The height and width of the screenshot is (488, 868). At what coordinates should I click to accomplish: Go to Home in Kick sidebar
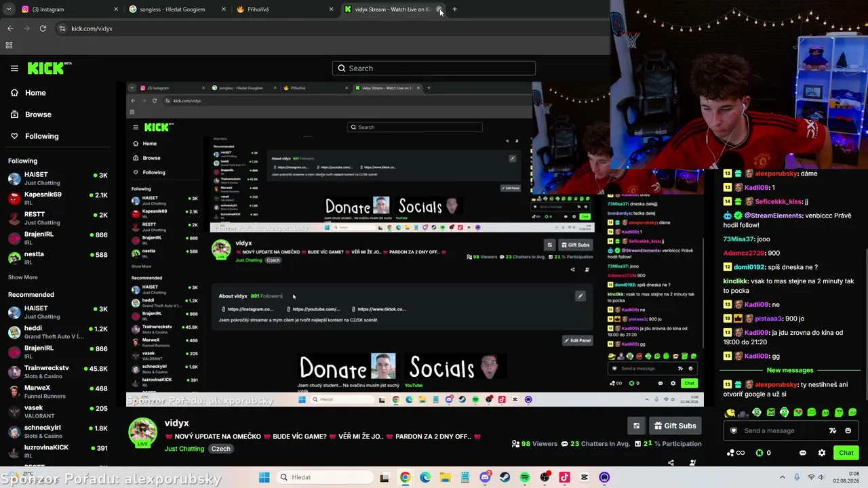pyautogui.click(x=28, y=93)
